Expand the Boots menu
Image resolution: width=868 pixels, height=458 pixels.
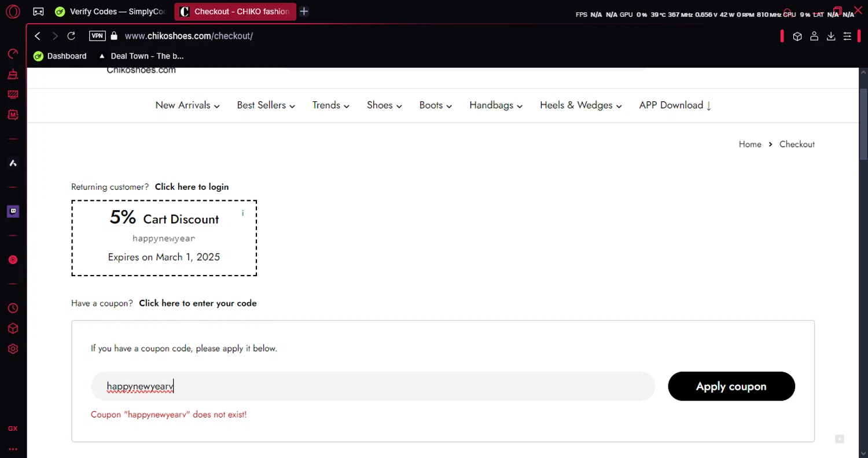click(436, 105)
